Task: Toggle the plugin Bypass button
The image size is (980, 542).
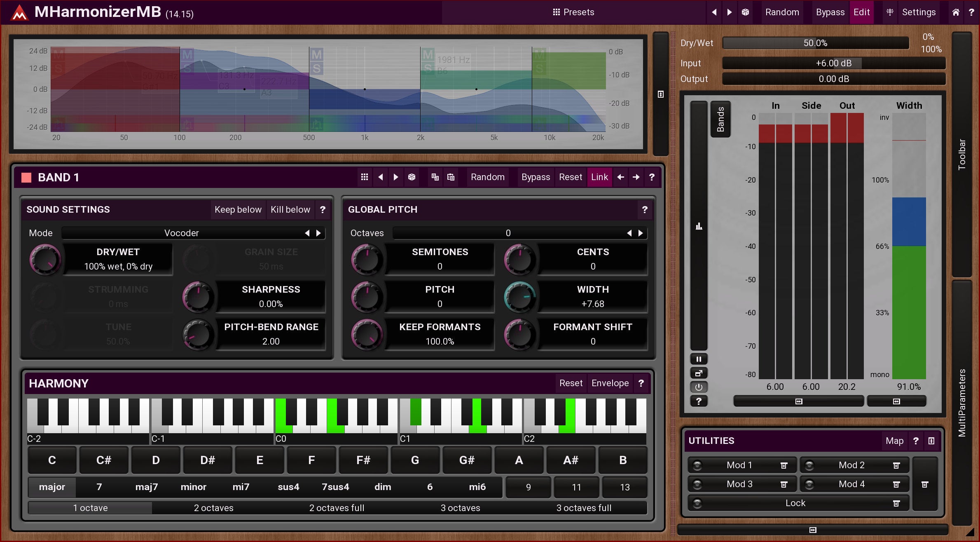Action: tap(830, 12)
